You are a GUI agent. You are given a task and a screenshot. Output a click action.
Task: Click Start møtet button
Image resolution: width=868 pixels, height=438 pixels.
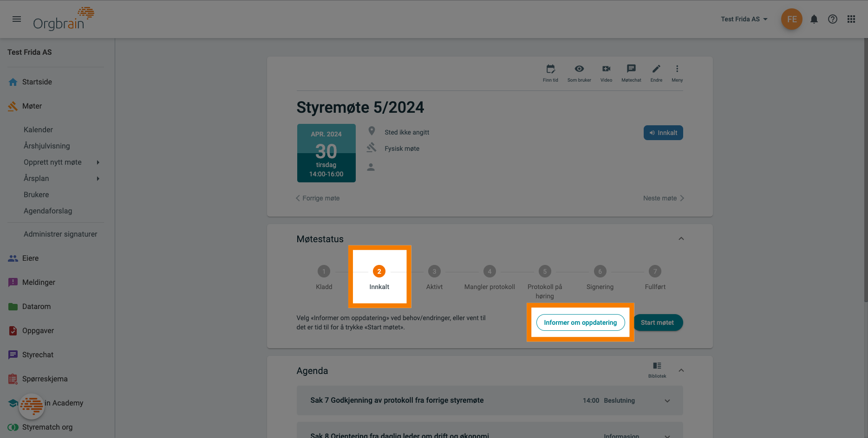point(658,322)
